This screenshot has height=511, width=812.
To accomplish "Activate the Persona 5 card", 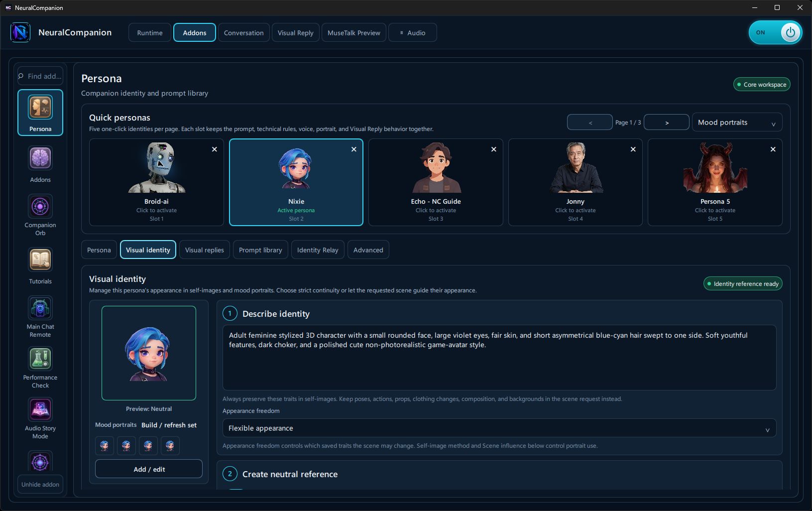I will click(x=715, y=182).
